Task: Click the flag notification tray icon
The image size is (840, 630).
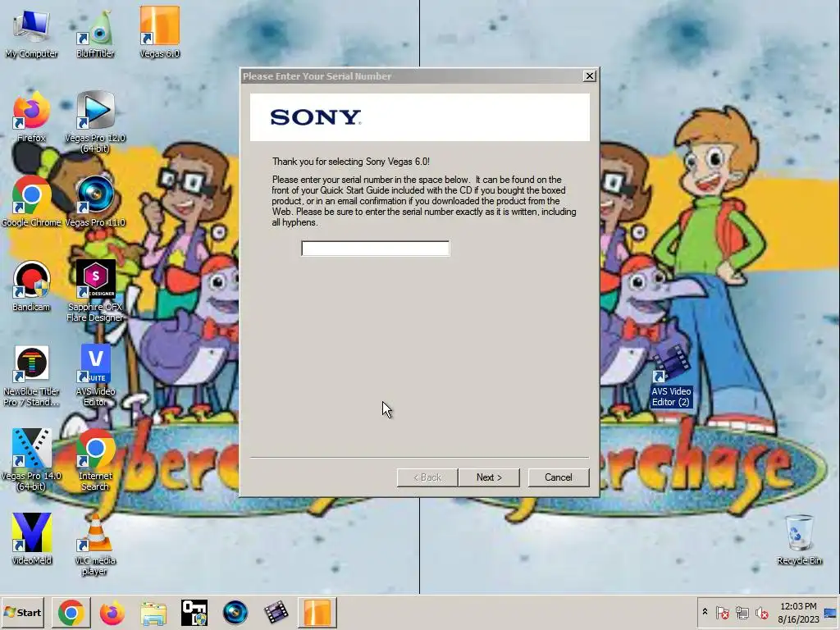Action: 722,612
